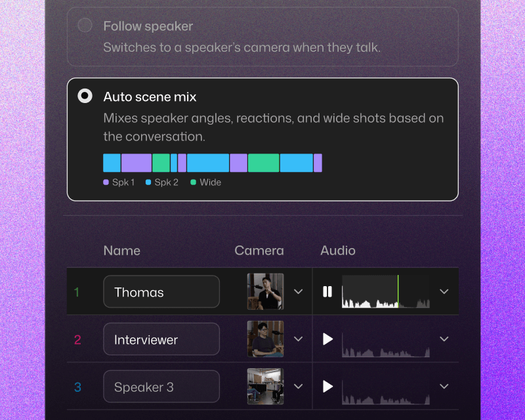Click the first green Wide segment in scene mix bar
This screenshot has height=420, width=525.
(161, 163)
